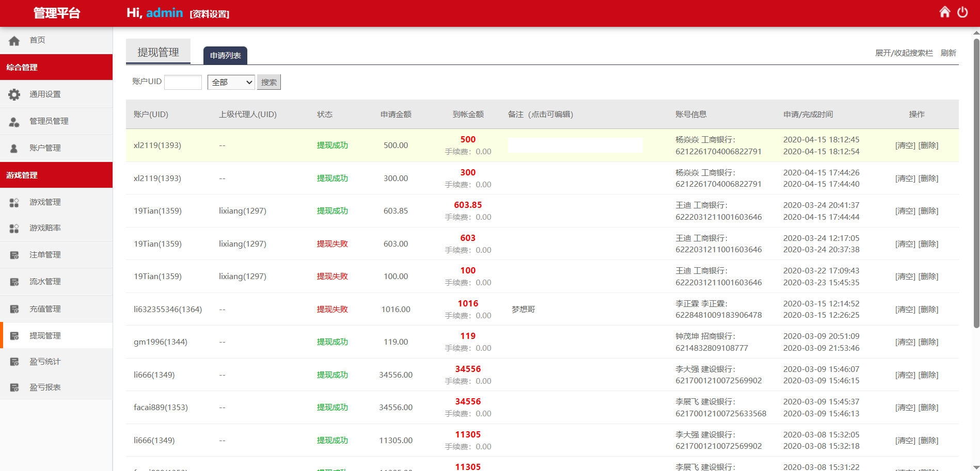This screenshot has height=471, width=980.
Task: Click timestamp 2020-03-15 12:14:52
Action: (x=821, y=304)
